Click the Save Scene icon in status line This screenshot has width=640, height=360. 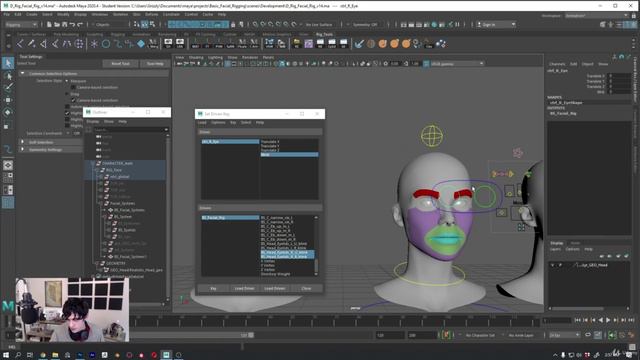tap(64, 24)
